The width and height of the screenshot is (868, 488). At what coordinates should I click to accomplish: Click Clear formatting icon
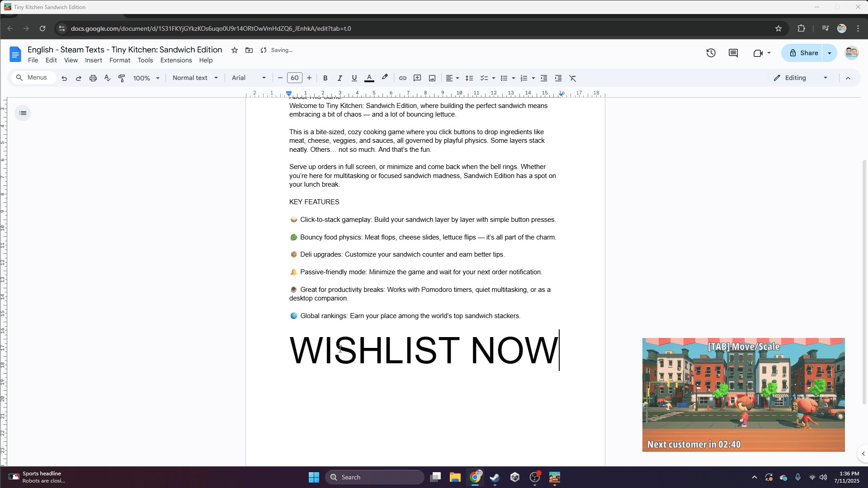tap(572, 78)
